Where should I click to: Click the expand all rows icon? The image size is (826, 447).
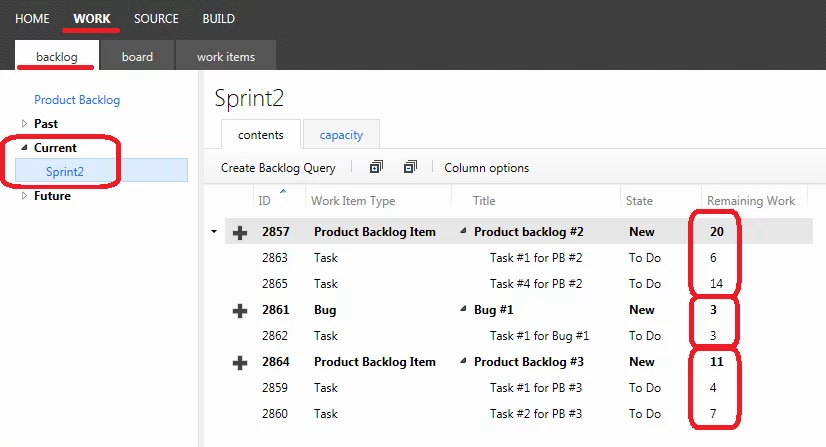tap(376, 167)
